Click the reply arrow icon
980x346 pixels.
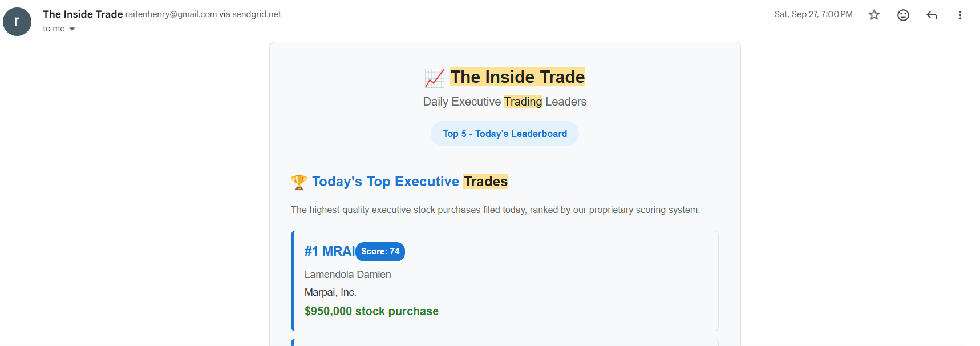932,15
